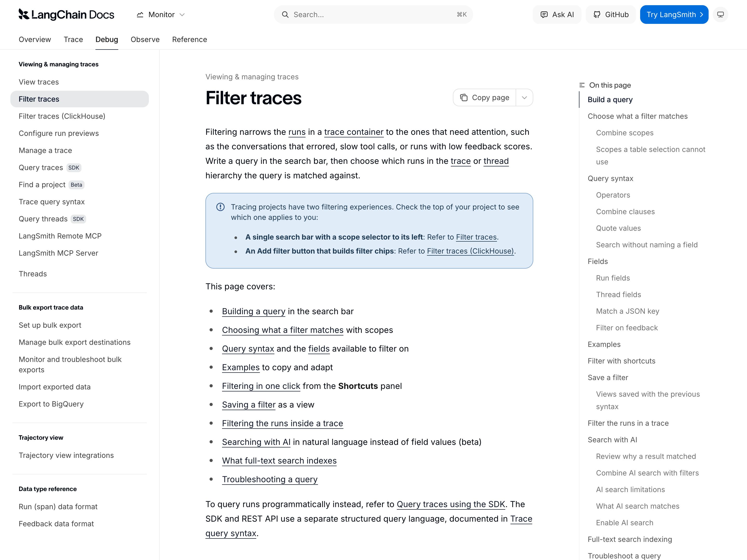The width and height of the screenshot is (747, 560).
Task: Open View traces in sidebar
Action: pyautogui.click(x=79, y=82)
